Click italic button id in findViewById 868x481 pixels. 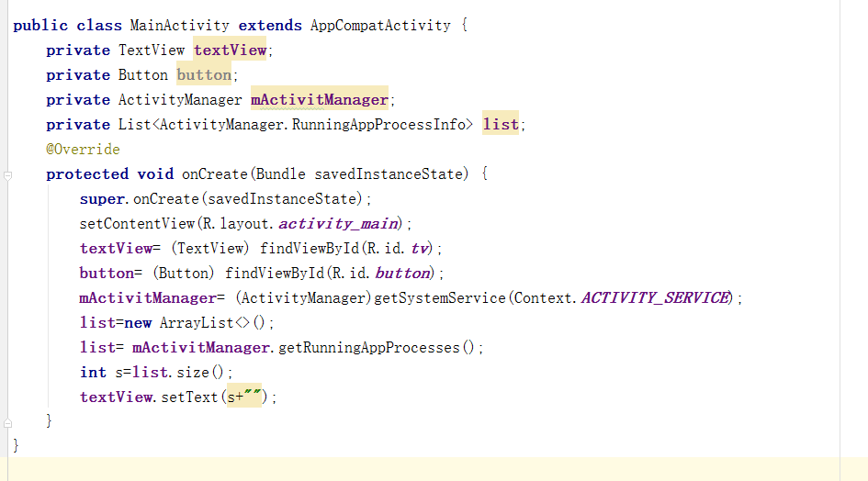click(402, 274)
